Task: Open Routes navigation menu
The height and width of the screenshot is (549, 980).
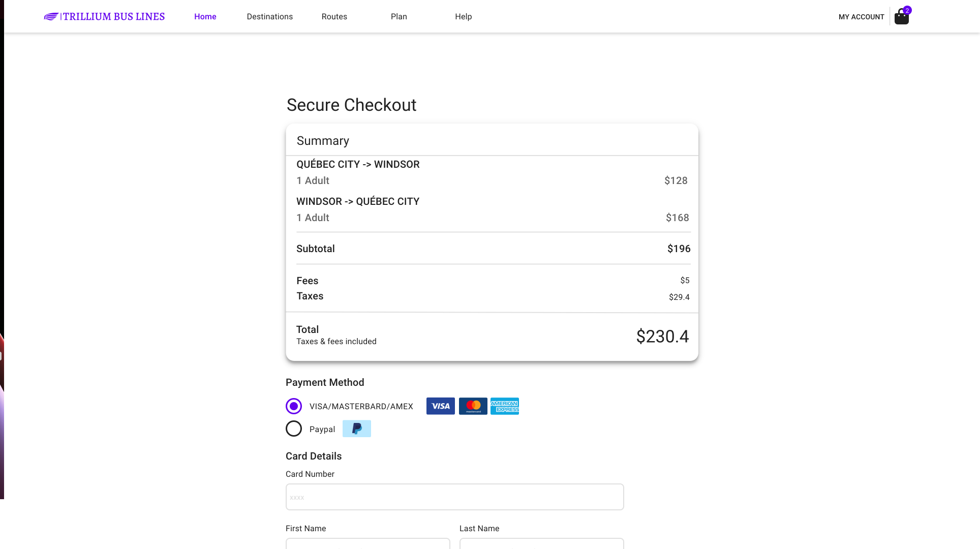Action: pos(334,16)
